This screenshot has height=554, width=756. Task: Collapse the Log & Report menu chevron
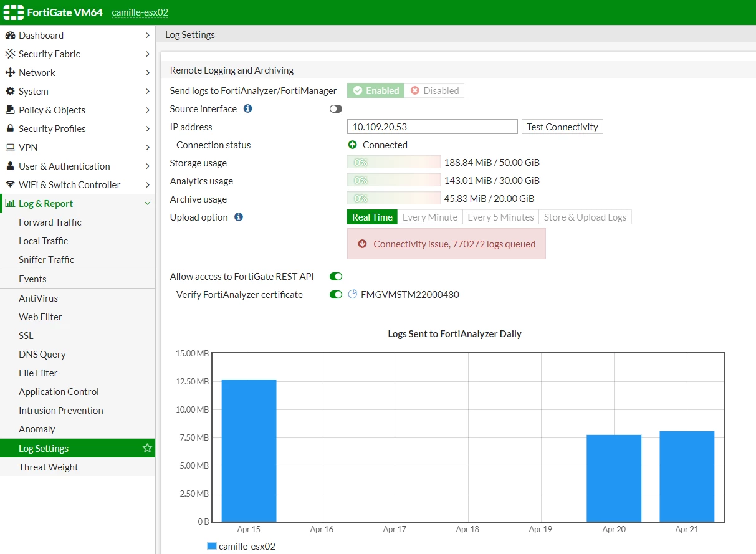coord(148,204)
